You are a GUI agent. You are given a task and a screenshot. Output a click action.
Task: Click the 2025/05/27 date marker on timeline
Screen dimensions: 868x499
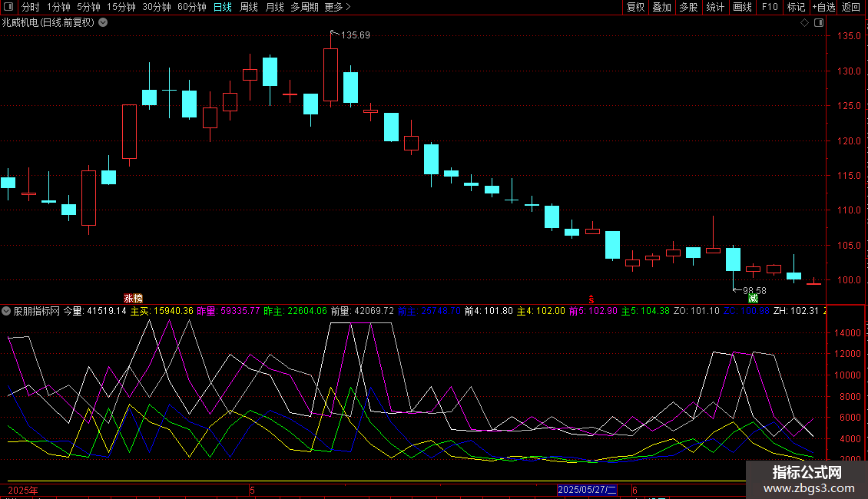[x=587, y=490]
